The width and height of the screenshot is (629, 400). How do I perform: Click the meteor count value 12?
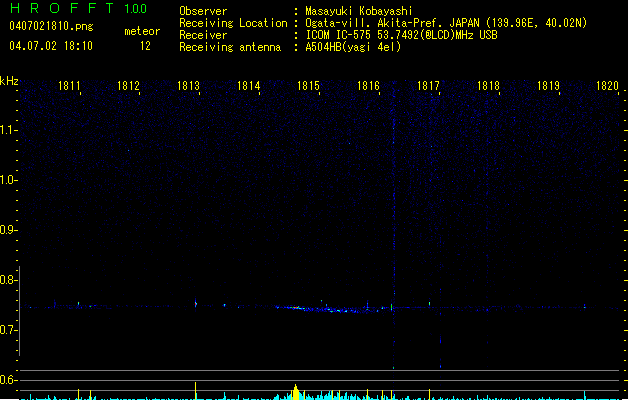(145, 46)
